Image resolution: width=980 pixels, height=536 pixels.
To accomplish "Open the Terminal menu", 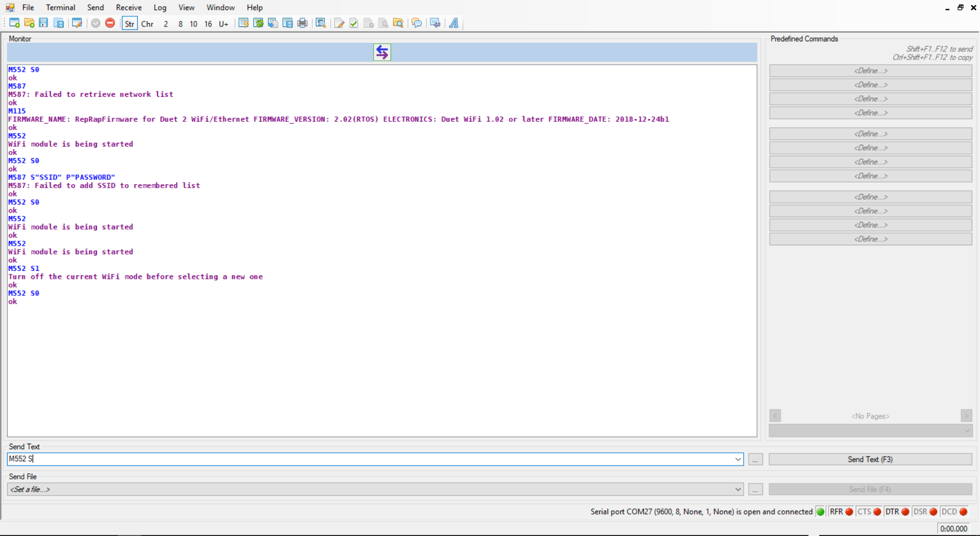I will pyautogui.click(x=61, y=8).
